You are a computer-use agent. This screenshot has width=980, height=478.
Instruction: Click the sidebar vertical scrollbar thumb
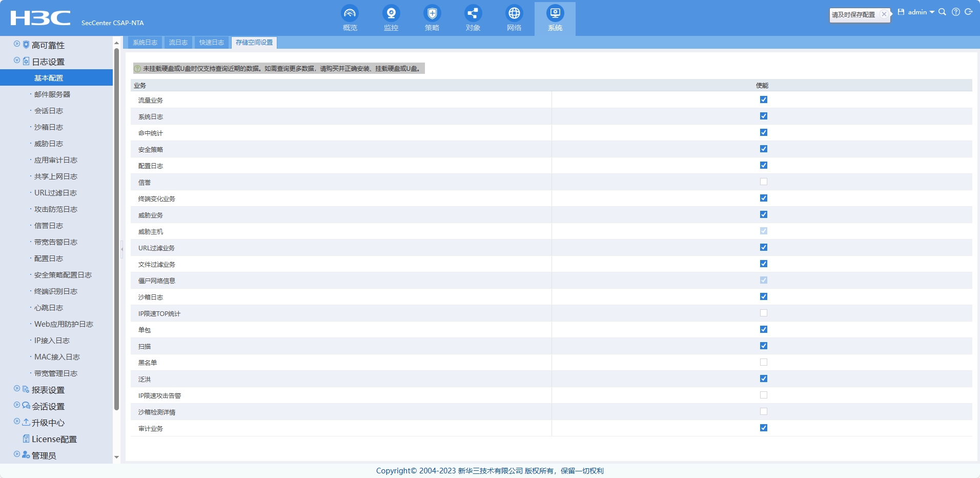coord(116,229)
